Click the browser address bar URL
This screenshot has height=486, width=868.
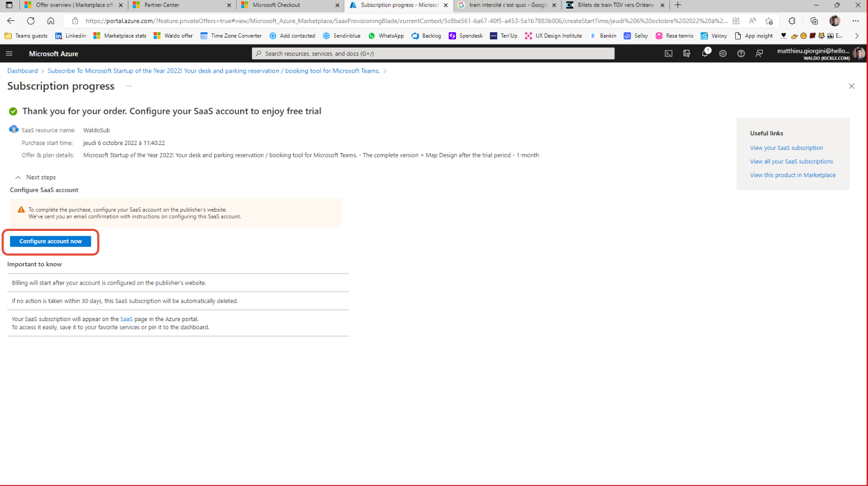(406, 21)
